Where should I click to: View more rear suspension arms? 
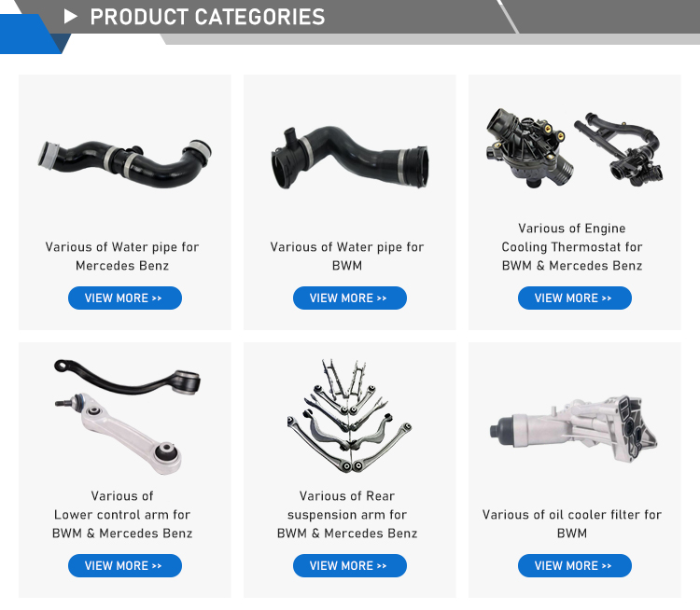(x=350, y=566)
